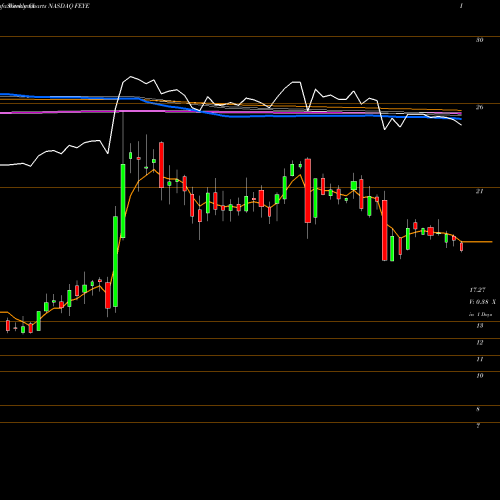The width and height of the screenshot is (500, 500).
Task: Select the 10 price axis label
Action: coord(479,376)
